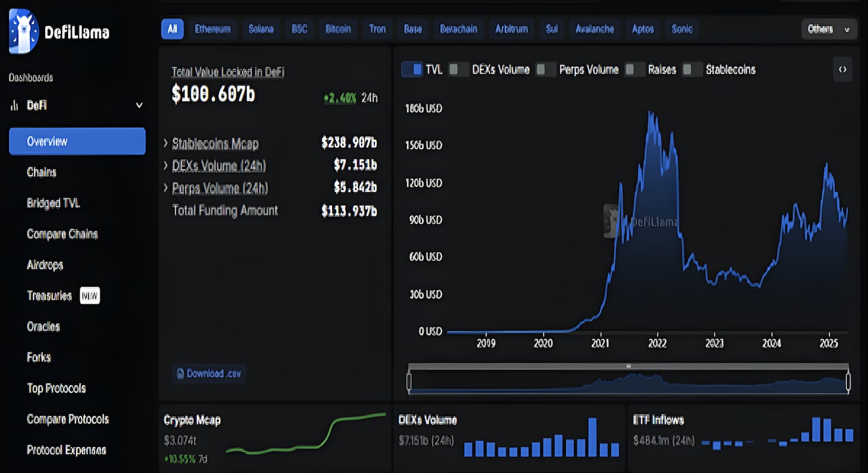This screenshot has height=473, width=868.
Task: Click the $113.937b funding value
Action: click(349, 211)
